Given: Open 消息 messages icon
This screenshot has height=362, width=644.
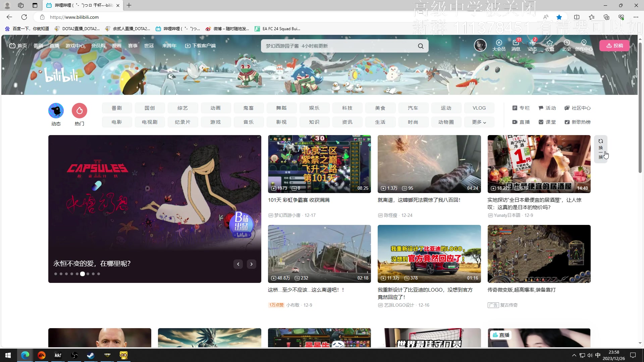Looking at the screenshot, I should click(x=516, y=45).
